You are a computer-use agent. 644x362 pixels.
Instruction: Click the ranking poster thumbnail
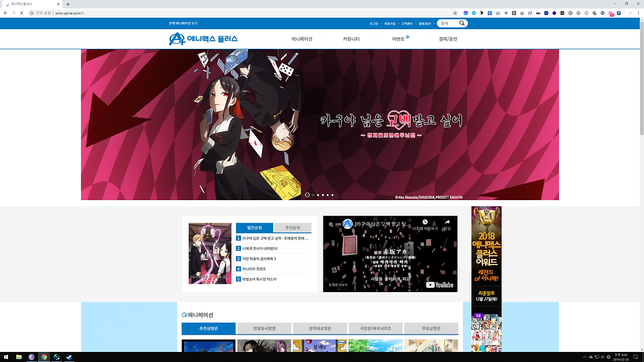pyautogui.click(x=210, y=253)
